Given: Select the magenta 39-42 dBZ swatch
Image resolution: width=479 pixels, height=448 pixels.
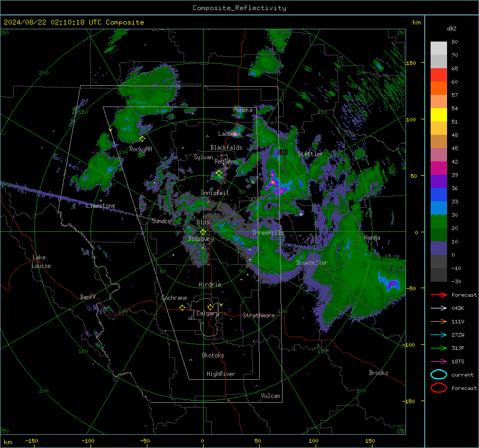Looking at the screenshot, I should [439, 168].
